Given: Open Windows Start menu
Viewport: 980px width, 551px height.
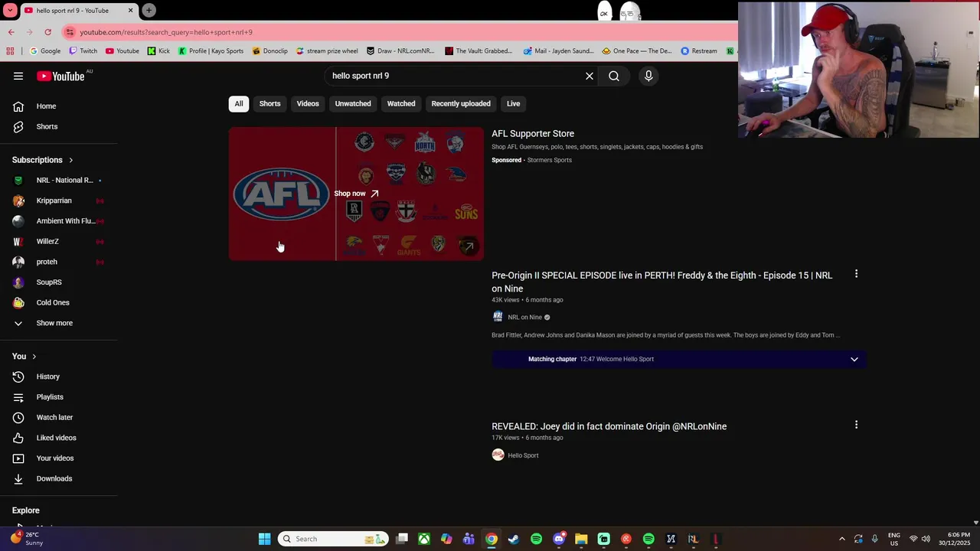Looking at the screenshot, I should tap(264, 539).
